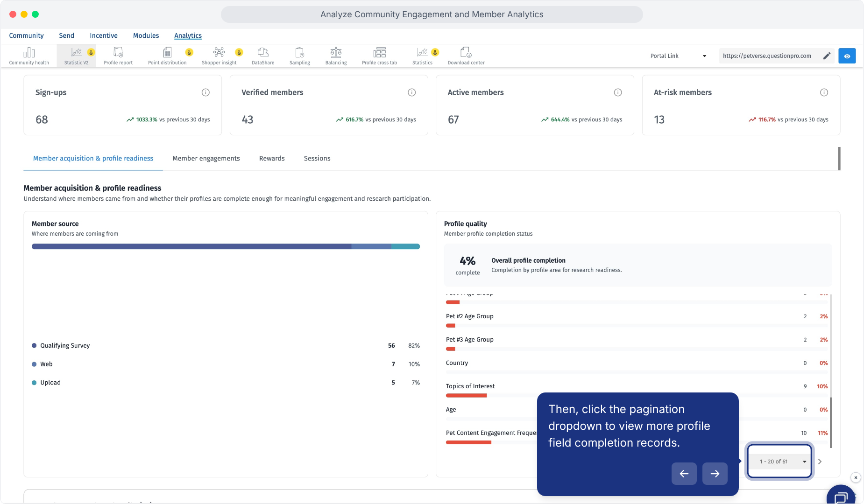Click the pencil icon to edit portal URL
The width and height of the screenshot is (864, 504).
(x=827, y=56)
